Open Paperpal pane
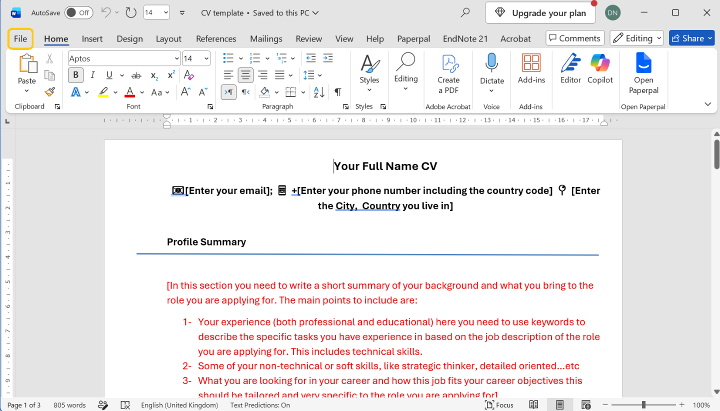 tap(643, 74)
